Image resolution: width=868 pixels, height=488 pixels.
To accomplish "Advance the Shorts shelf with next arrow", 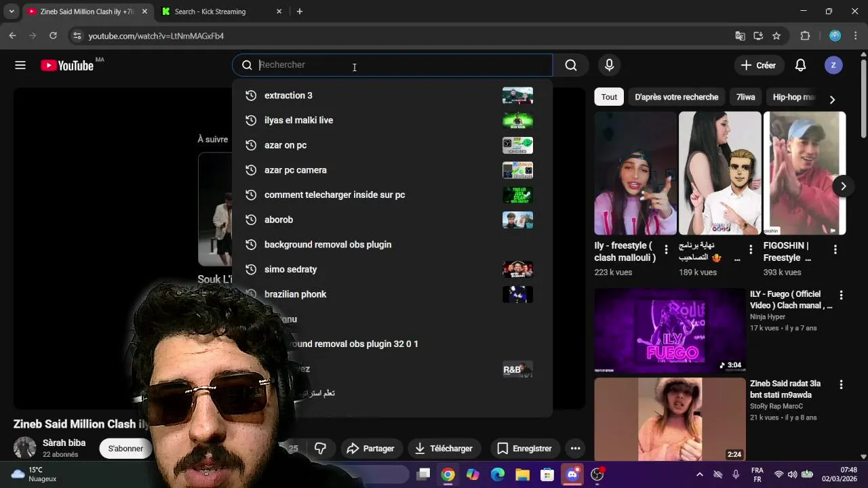I will point(843,186).
